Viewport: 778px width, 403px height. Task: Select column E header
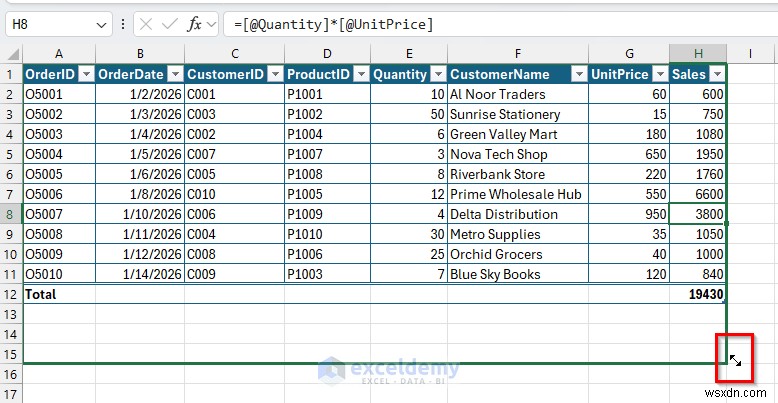coord(409,54)
